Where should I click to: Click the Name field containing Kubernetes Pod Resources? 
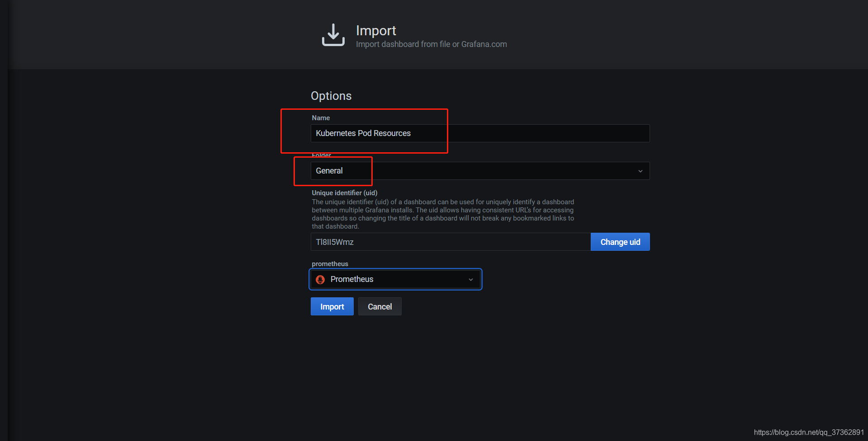pos(480,133)
